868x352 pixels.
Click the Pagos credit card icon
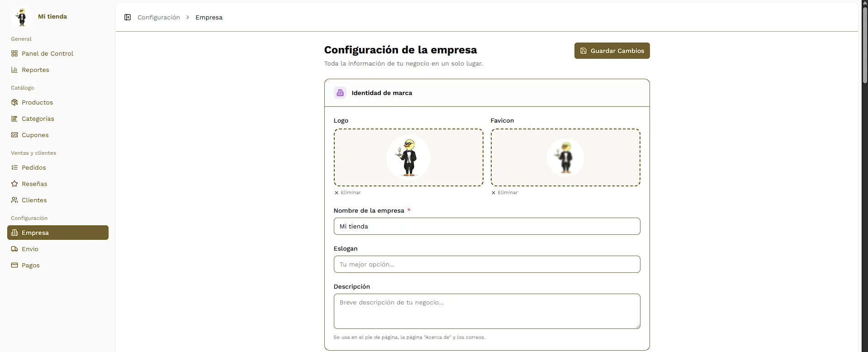(14, 265)
